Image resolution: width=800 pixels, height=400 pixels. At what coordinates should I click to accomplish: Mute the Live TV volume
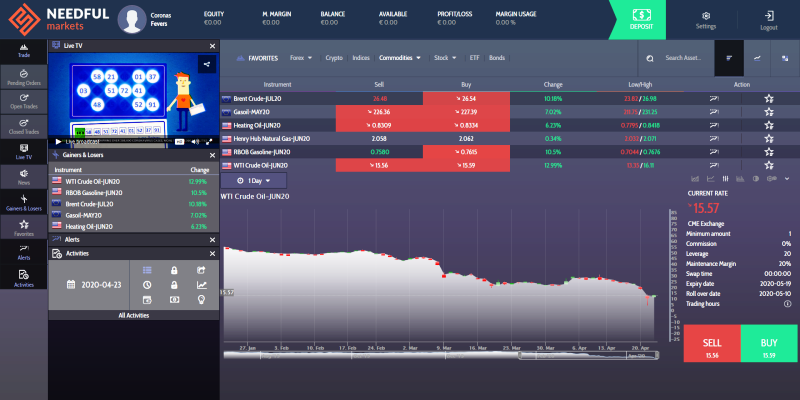click(x=194, y=142)
